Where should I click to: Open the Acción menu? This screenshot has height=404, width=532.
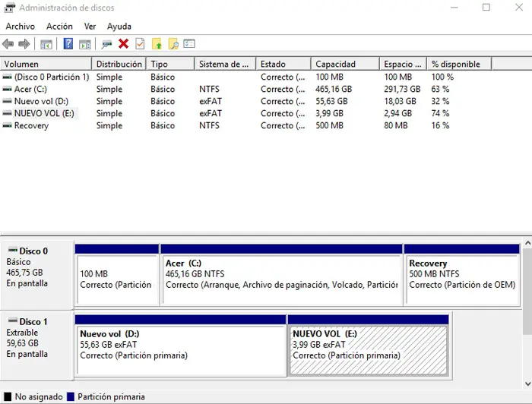(59, 26)
